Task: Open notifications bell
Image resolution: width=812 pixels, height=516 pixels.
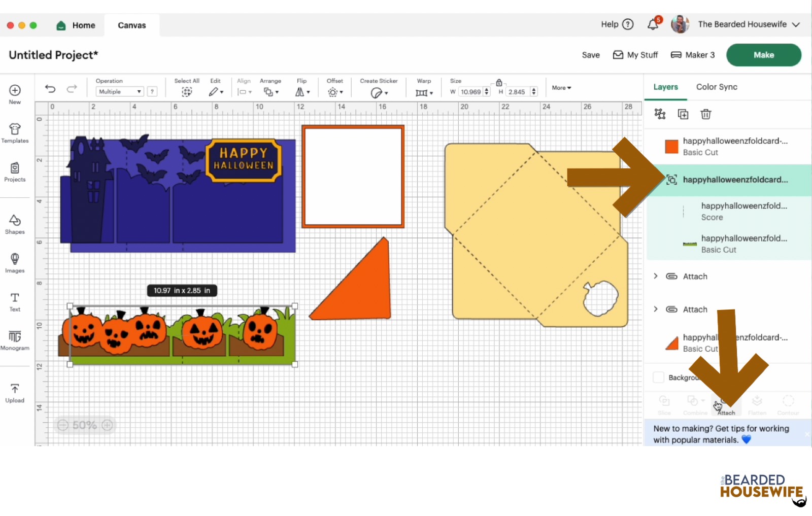Action: point(653,24)
